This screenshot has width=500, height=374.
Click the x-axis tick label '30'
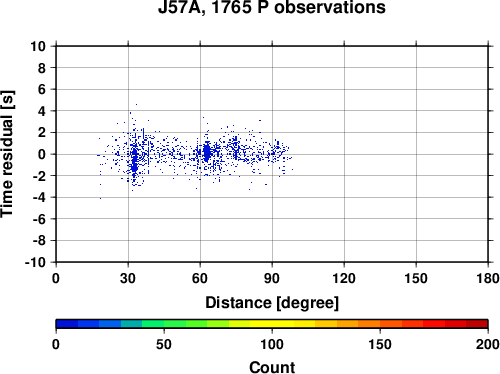pos(128,278)
